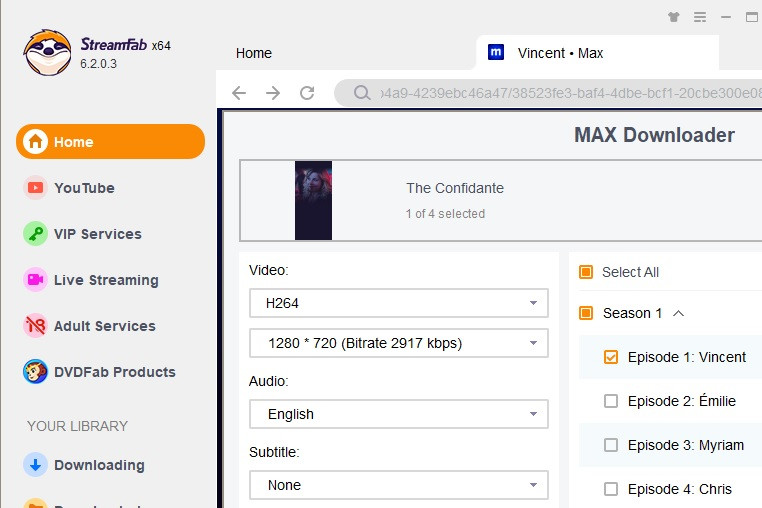This screenshot has height=508, width=762.
Task: Open the English audio dropdown
Action: coord(399,414)
